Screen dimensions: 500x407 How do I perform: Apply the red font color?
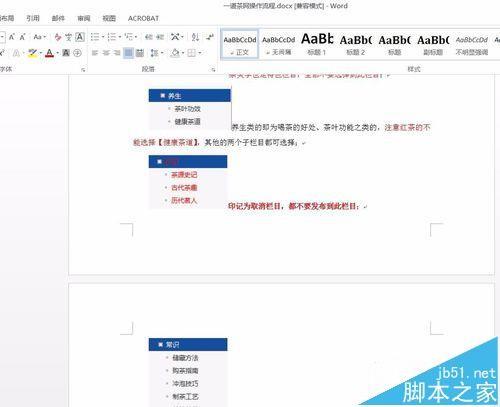pos(49,53)
